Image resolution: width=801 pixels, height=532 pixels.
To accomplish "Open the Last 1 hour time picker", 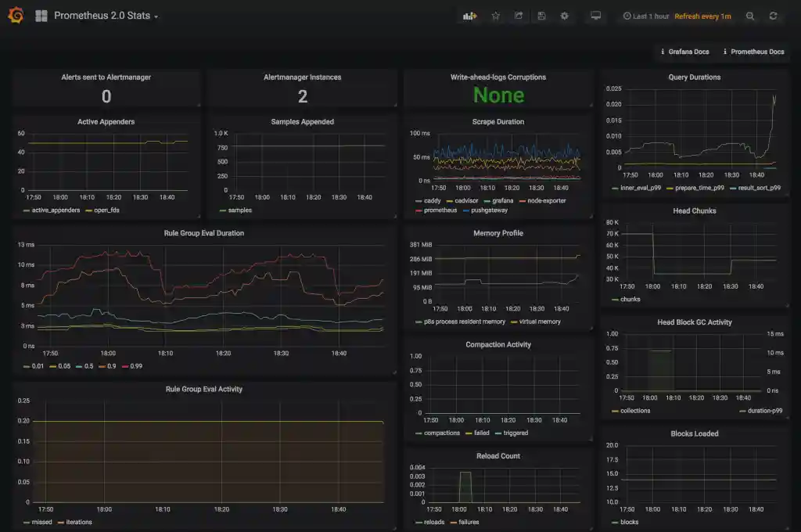I will (645, 16).
